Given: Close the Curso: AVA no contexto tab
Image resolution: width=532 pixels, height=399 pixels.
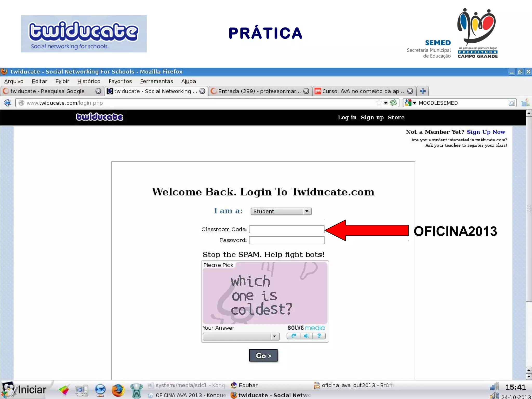Looking at the screenshot, I should [x=410, y=91].
